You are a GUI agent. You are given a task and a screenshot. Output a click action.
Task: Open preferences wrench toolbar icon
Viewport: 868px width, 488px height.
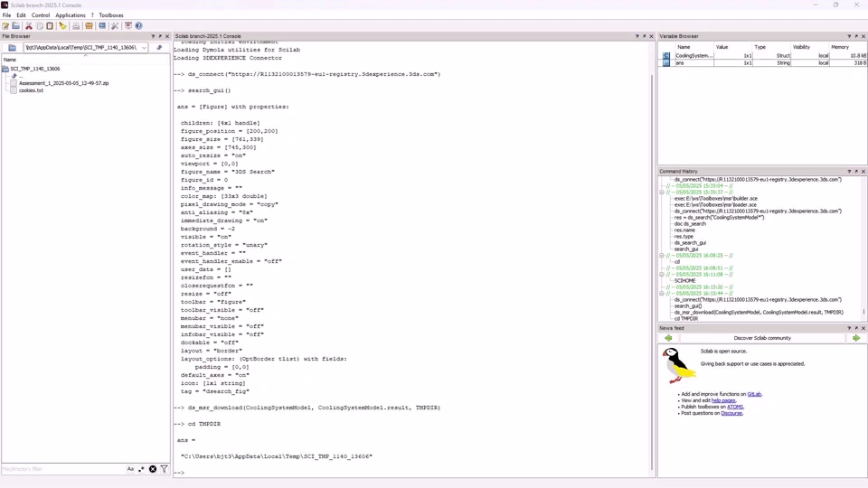[x=115, y=26]
